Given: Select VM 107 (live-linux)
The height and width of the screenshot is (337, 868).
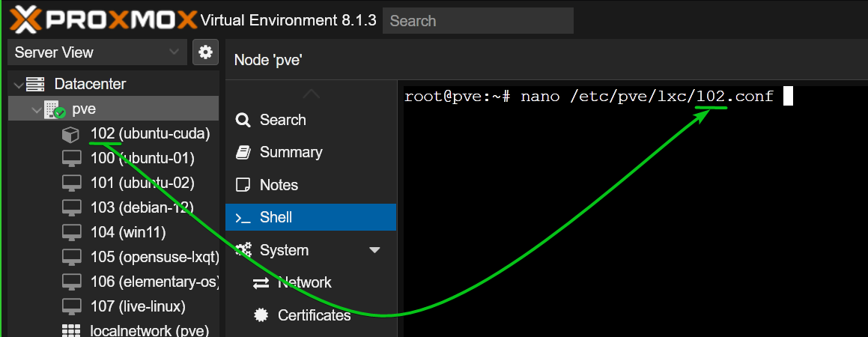Looking at the screenshot, I should coord(138,306).
